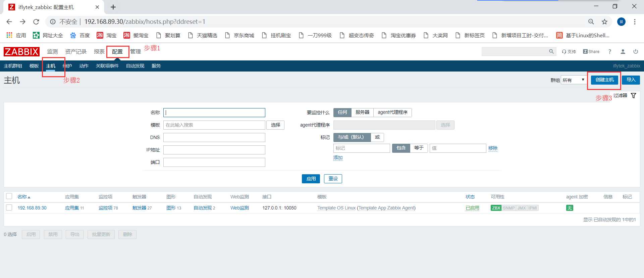
Task: Bookmark this page with the star
Action: pos(604,22)
